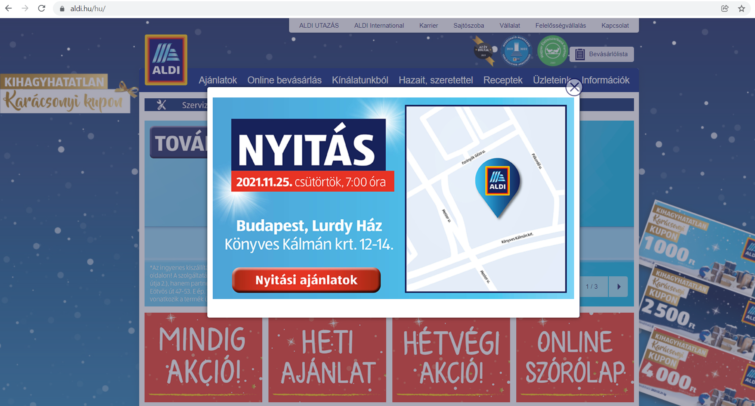The width and height of the screenshot is (755, 406).
Task: Open the Karácsonyi kupon banner
Action: click(x=66, y=94)
